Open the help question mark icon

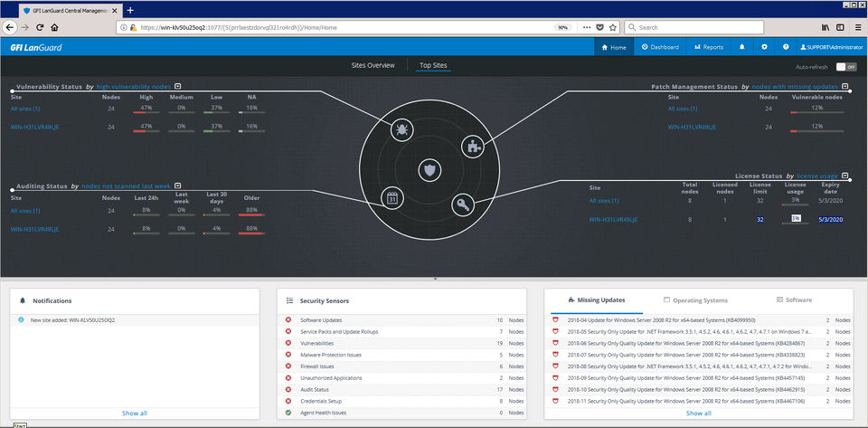pos(786,47)
